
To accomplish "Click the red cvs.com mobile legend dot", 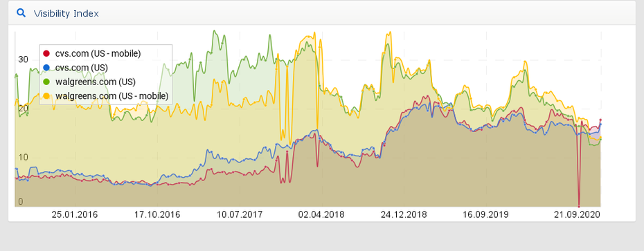I will click(x=46, y=53).
